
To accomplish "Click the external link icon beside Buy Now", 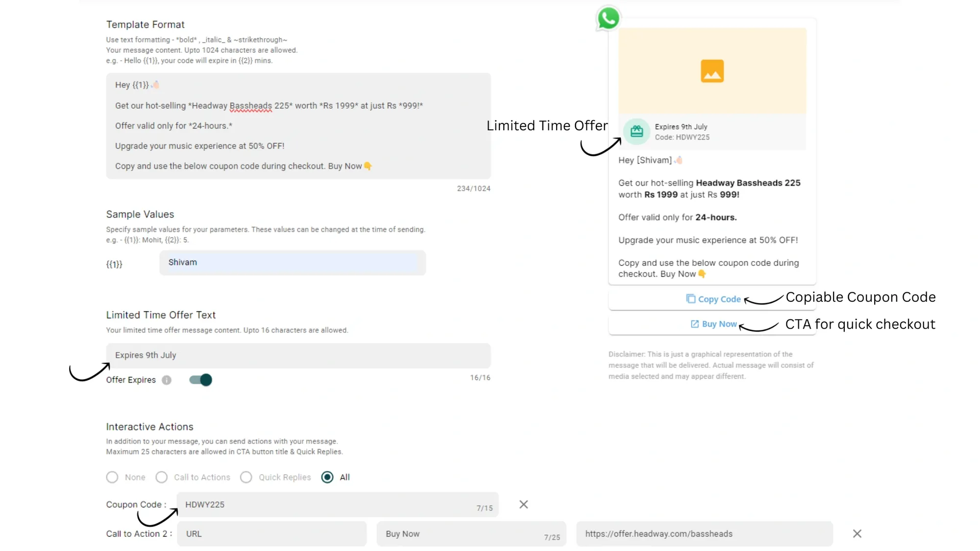I will (694, 324).
